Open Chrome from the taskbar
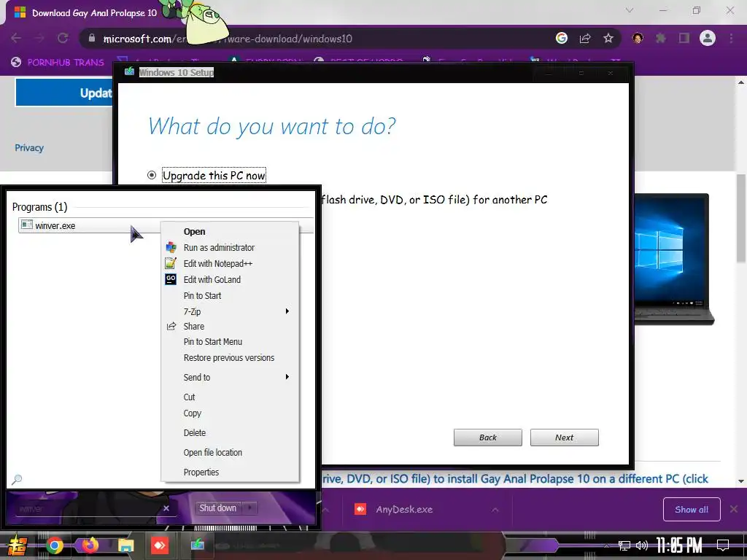The width and height of the screenshot is (747, 560). tap(54, 545)
